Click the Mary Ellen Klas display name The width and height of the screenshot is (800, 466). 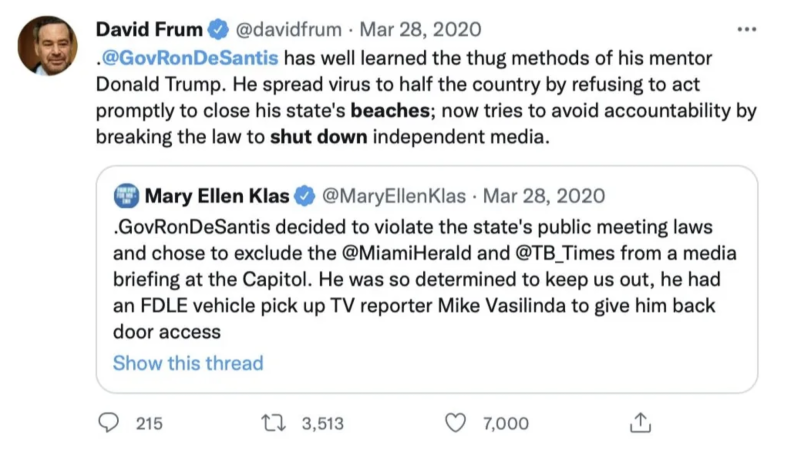point(217,194)
